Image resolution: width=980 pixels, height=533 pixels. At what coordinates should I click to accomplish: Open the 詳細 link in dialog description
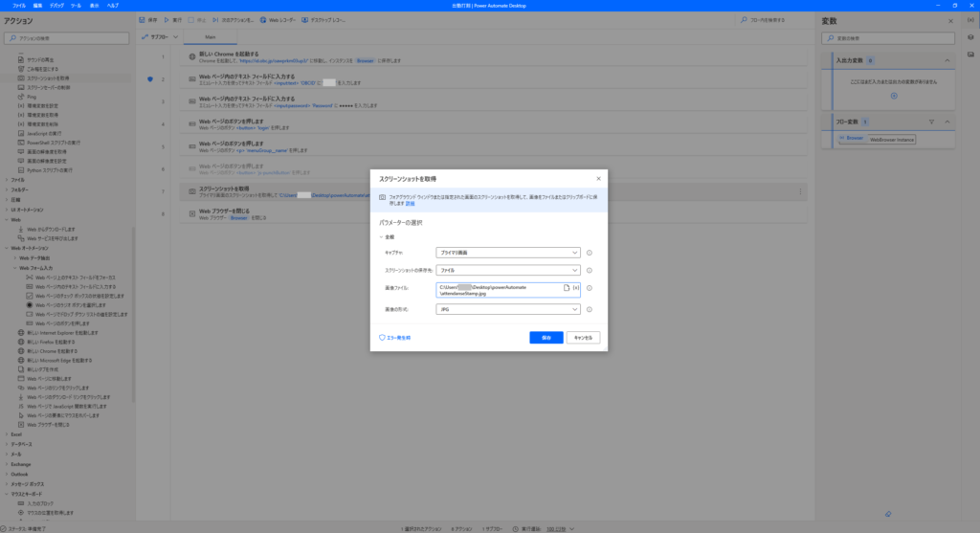point(410,204)
